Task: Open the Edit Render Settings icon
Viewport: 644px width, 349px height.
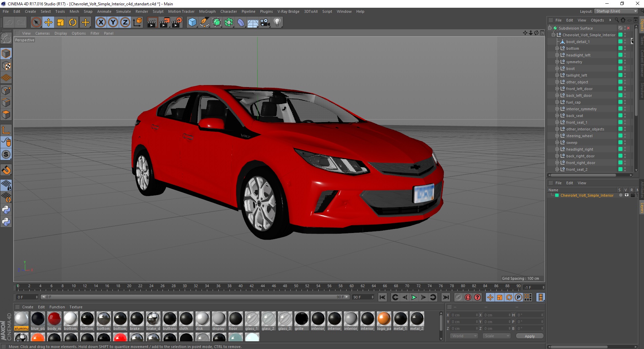Action: (177, 23)
